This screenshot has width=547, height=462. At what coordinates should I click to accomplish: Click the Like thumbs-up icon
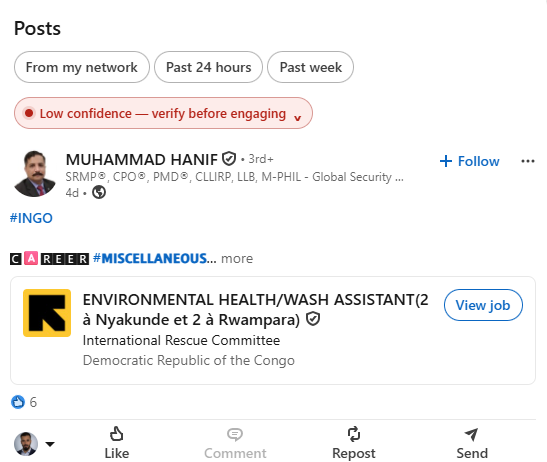(117, 434)
